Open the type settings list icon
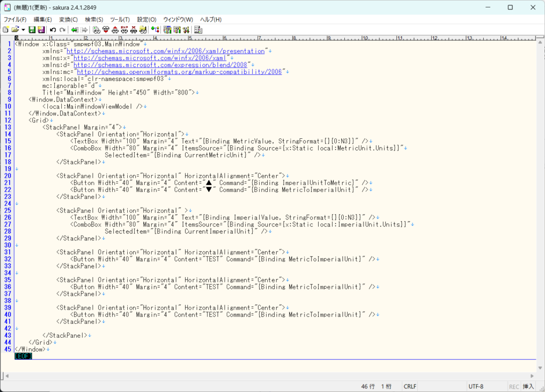This screenshot has width=545, height=392. click(x=168, y=30)
